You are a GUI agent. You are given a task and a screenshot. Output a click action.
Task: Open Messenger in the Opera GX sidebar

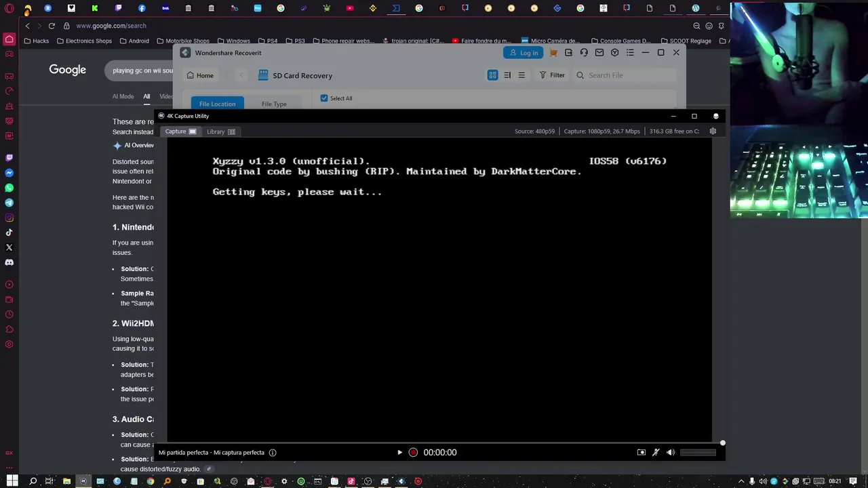tap(9, 173)
